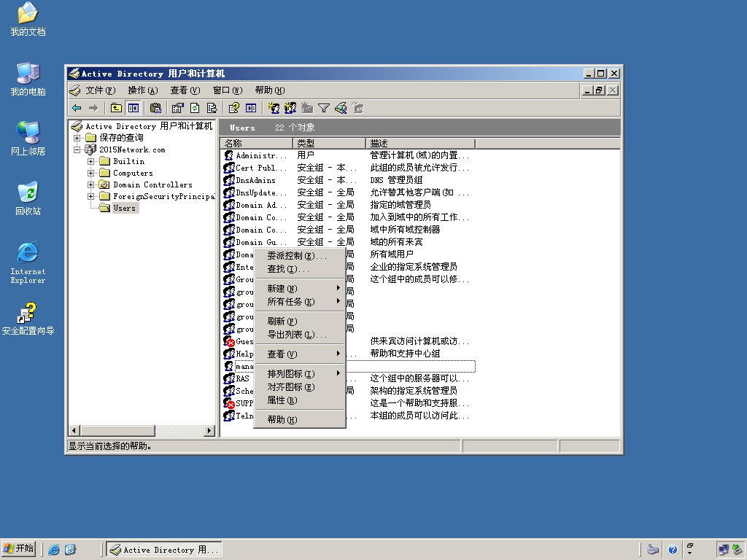The width and height of the screenshot is (747, 560).
Task: Toggle the Show/Hide console tree icon
Action: point(133,108)
